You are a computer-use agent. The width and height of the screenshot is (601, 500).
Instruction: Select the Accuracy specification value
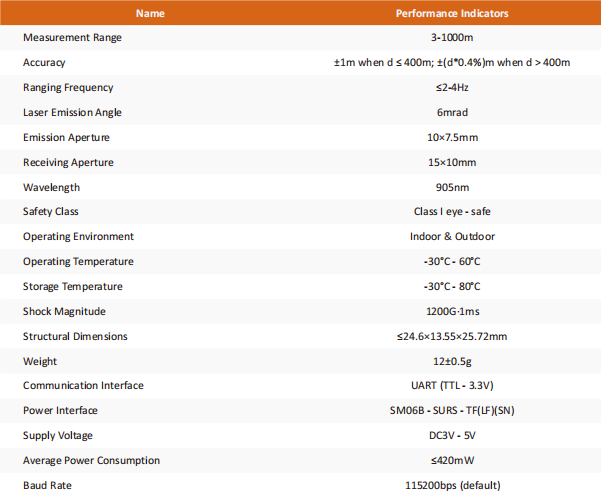(x=452, y=62)
